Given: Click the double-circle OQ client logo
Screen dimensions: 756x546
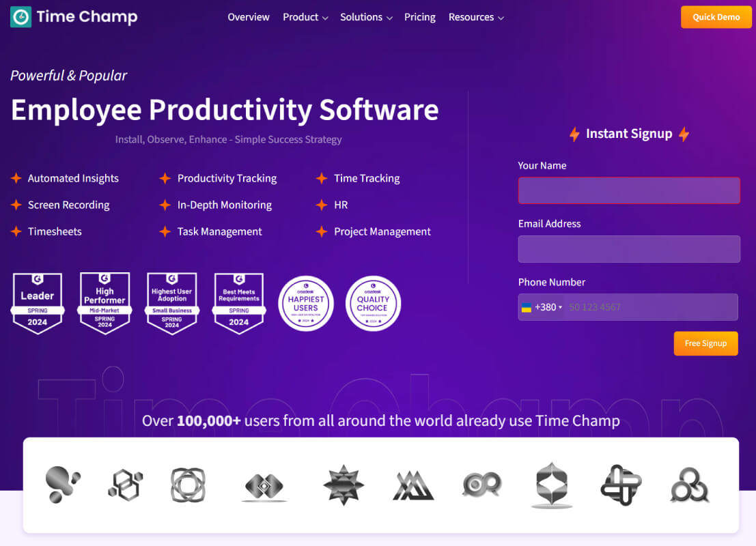Looking at the screenshot, I should coord(482,485).
